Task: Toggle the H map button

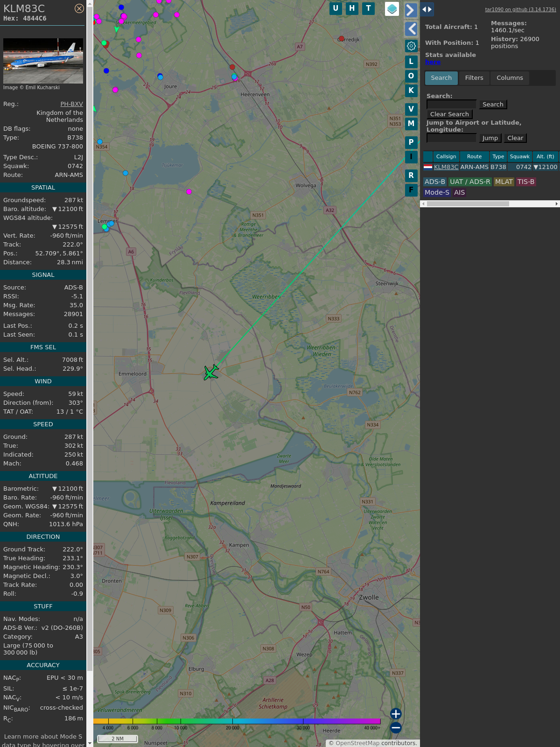Action: coord(352,8)
